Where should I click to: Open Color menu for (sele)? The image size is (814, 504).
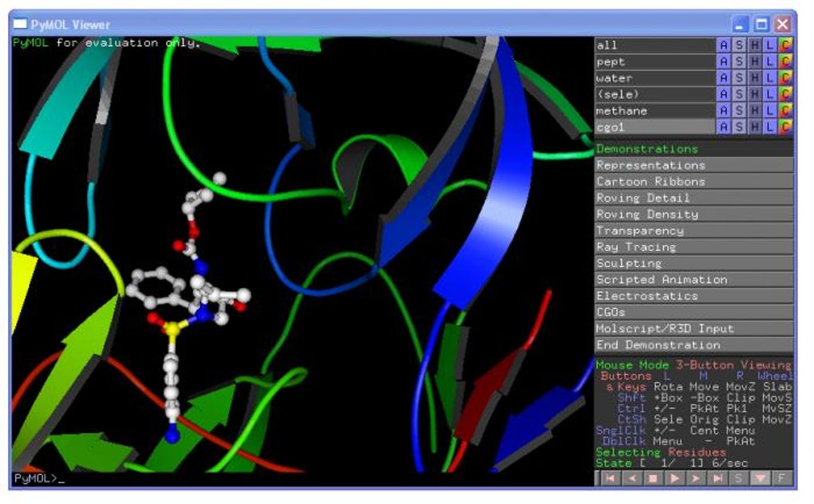point(785,94)
